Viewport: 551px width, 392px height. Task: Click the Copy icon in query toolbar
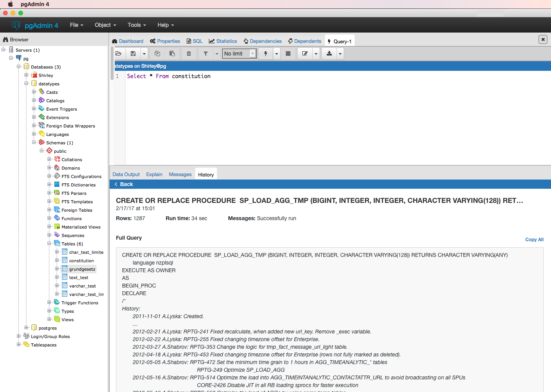(157, 54)
